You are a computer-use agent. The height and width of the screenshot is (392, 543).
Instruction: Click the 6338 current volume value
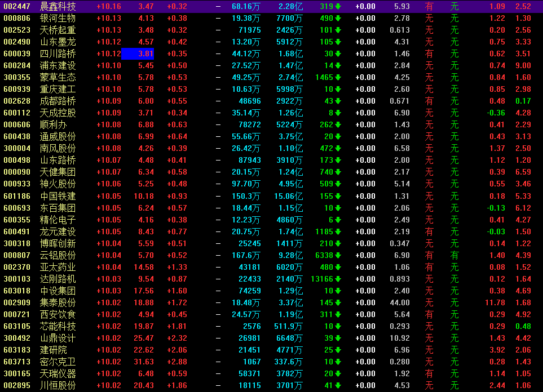click(324, 255)
